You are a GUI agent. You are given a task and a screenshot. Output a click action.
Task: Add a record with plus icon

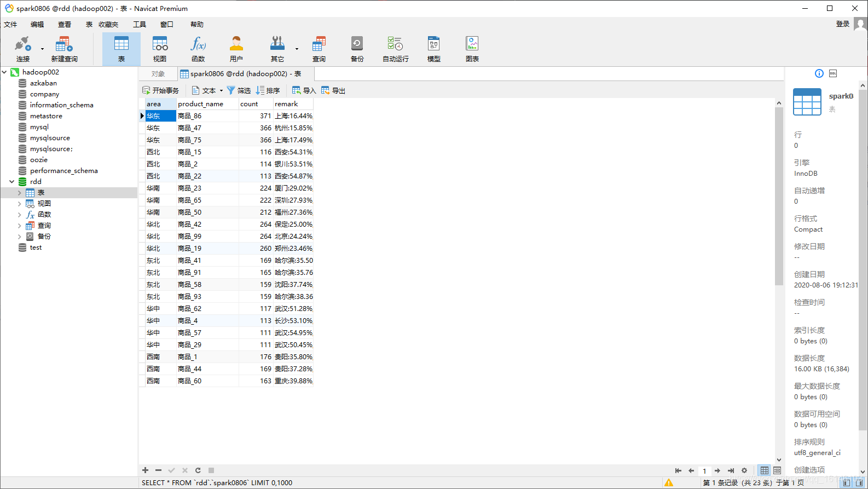coord(145,470)
